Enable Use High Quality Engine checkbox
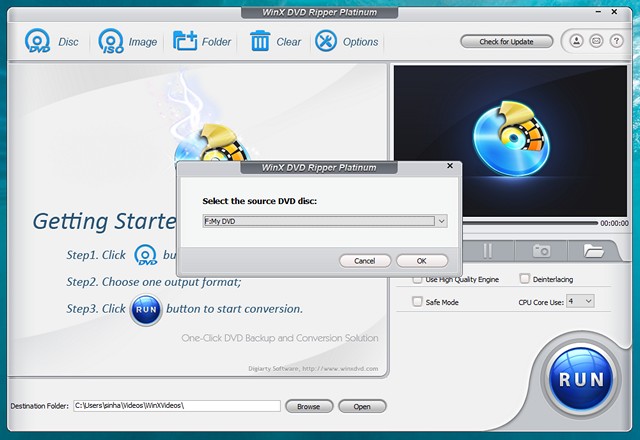 [x=418, y=279]
